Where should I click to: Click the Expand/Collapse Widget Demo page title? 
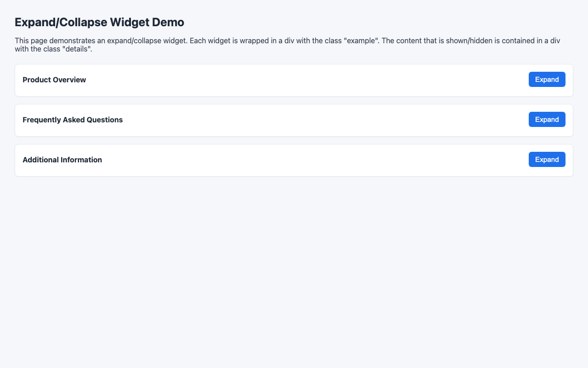(99, 22)
